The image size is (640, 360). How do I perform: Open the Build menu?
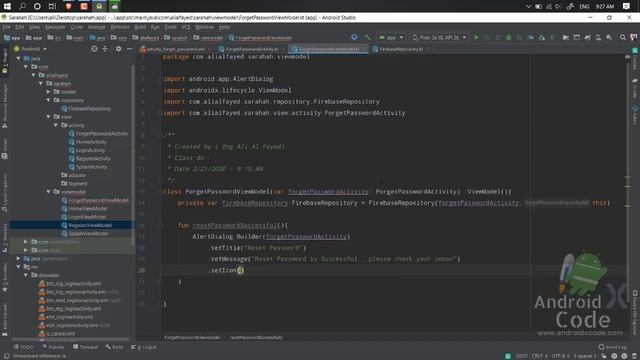140,27
